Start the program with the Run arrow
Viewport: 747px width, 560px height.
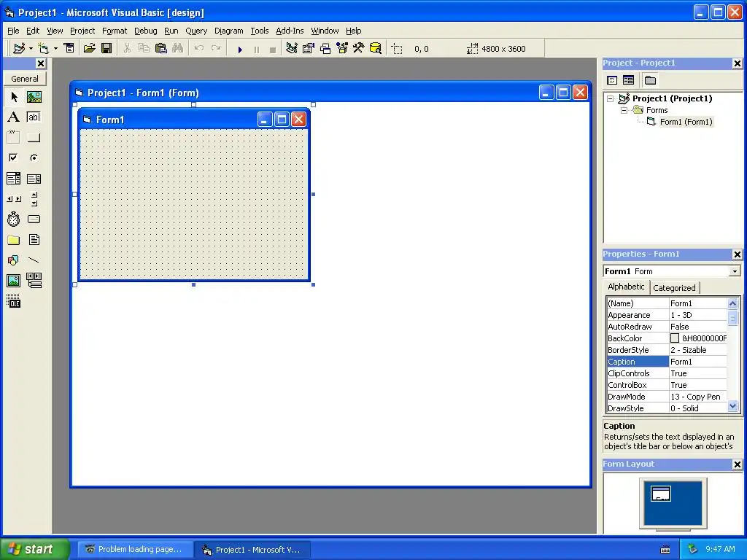tap(240, 49)
